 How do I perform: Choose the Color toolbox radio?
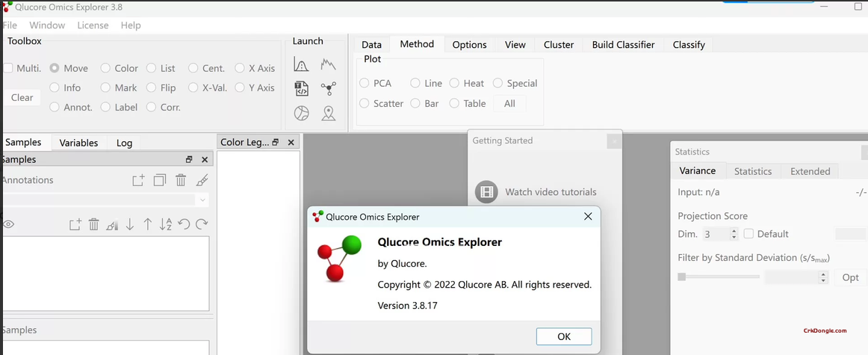[105, 68]
